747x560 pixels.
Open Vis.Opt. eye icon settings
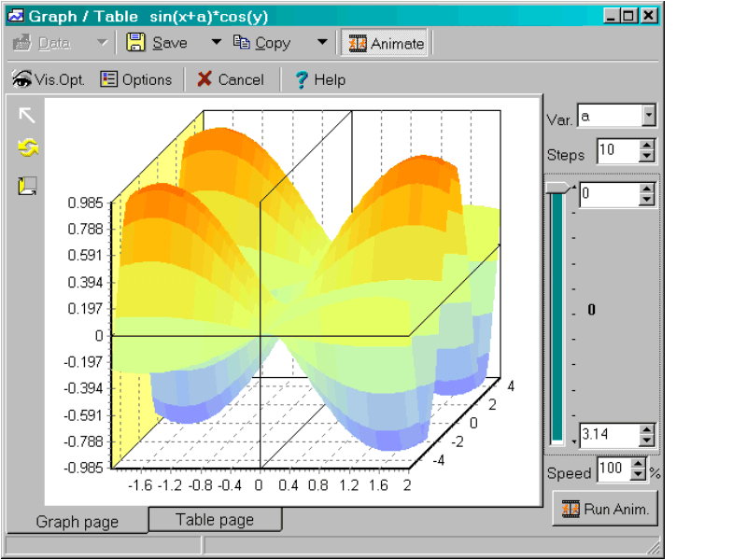tap(48, 79)
